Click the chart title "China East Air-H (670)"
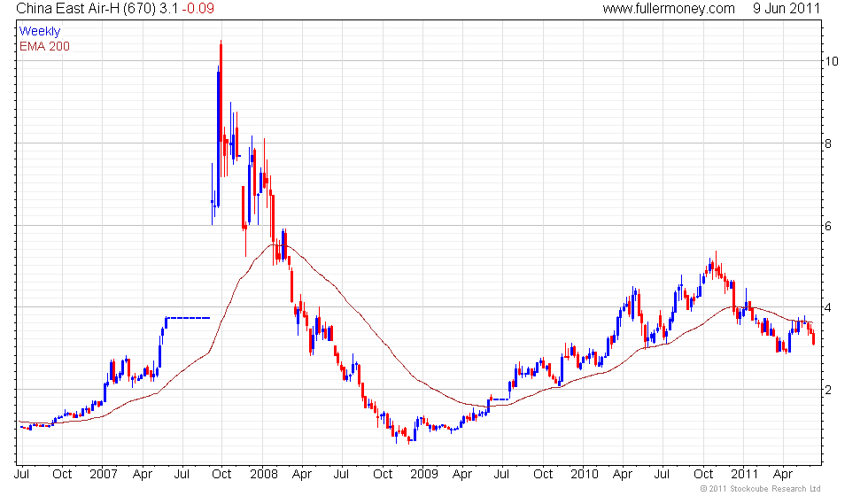 click(x=87, y=8)
